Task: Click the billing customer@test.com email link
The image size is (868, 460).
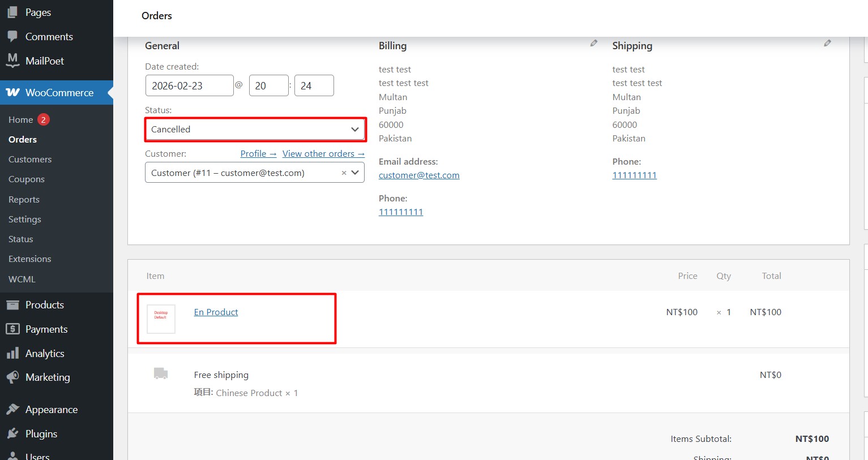Action: coord(419,175)
